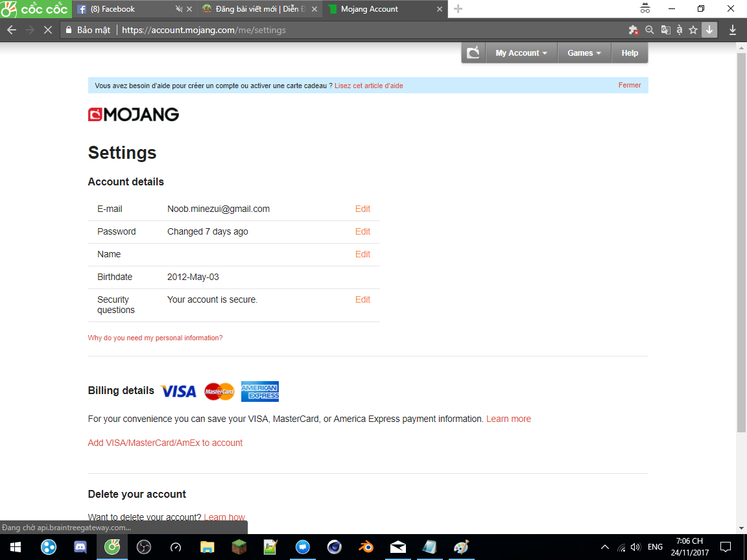
Task: Click the translate page icon
Action: coord(665,30)
